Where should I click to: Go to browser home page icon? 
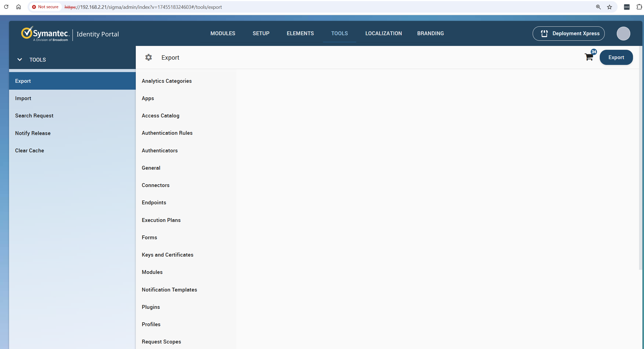coord(18,7)
